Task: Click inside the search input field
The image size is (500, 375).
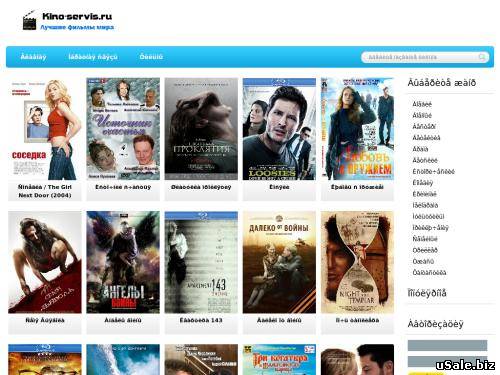Action: point(421,57)
